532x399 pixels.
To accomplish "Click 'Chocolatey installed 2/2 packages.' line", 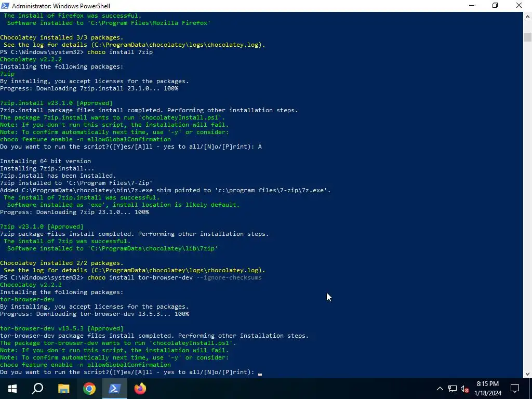I will click(x=62, y=263).
